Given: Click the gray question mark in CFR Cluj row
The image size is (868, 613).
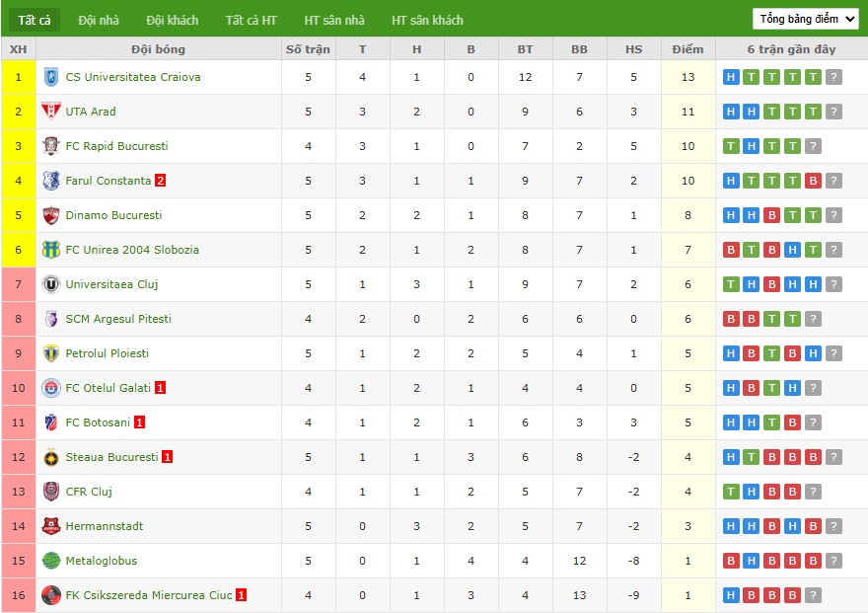Looking at the screenshot, I should click(813, 492).
